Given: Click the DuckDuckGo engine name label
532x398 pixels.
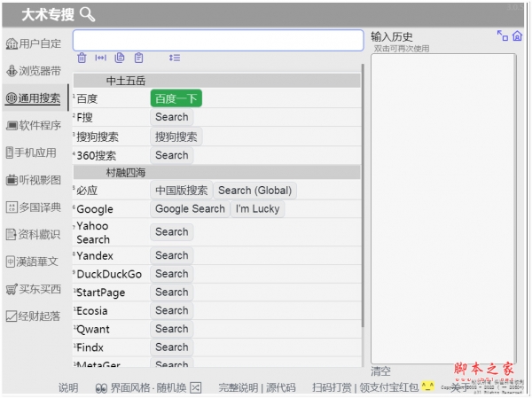Looking at the screenshot, I should pyautogui.click(x=109, y=274).
